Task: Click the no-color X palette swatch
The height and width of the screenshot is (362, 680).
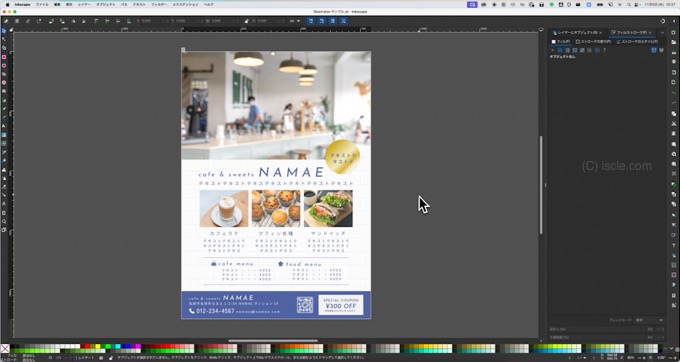Action: point(5,349)
